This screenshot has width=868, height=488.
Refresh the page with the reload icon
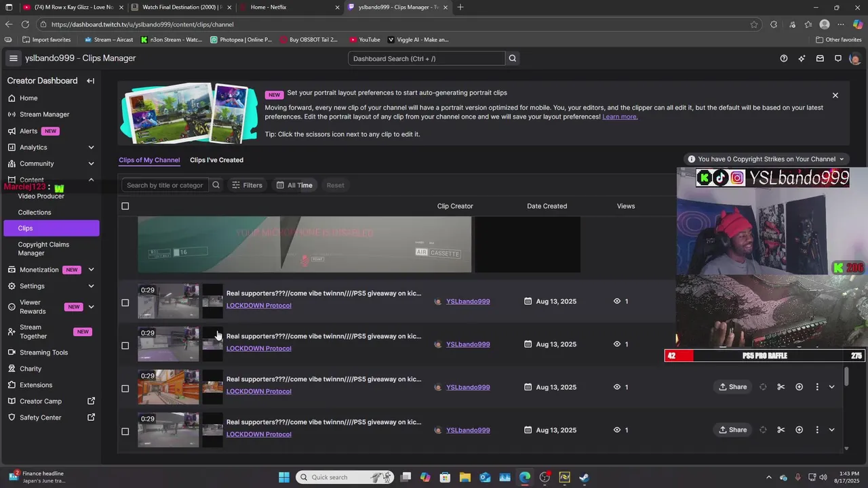[x=25, y=24]
